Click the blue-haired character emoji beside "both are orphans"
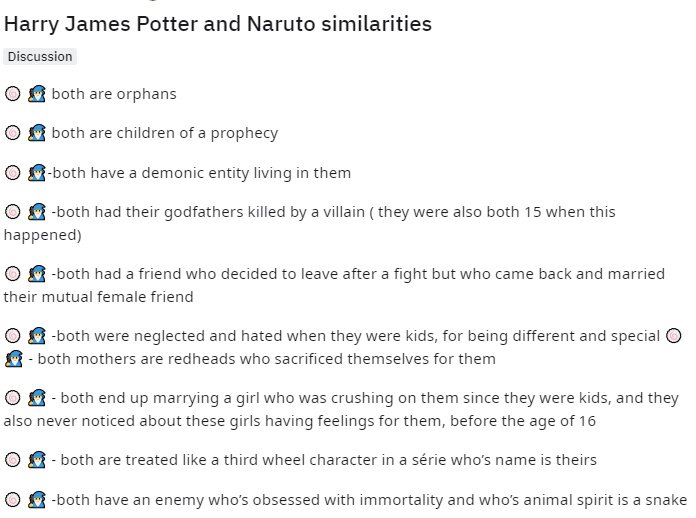This screenshot has height=518, width=696. pos(37,94)
